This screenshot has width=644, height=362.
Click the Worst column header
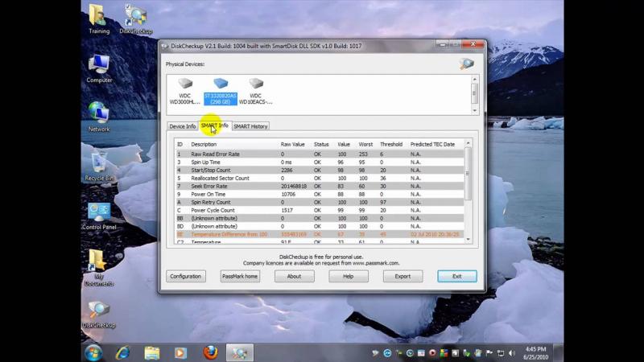pos(365,145)
